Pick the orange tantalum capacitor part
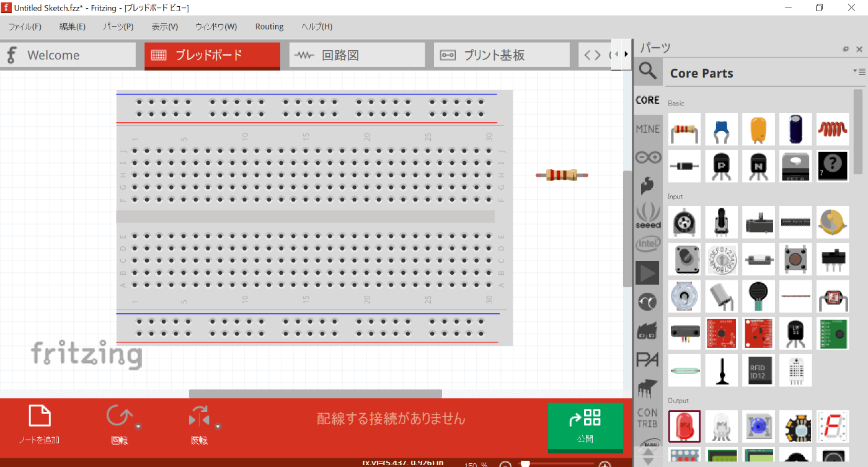This screenshot has height=467, width=868. coord(759,129)
